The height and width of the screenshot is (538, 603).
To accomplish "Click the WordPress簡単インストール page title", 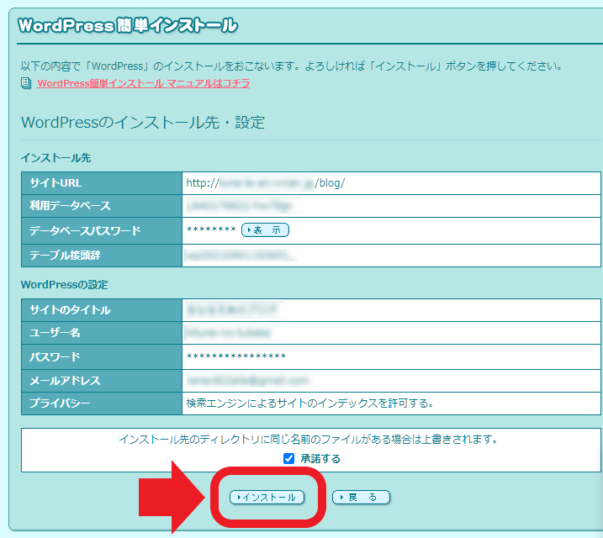I will point(128,26).
